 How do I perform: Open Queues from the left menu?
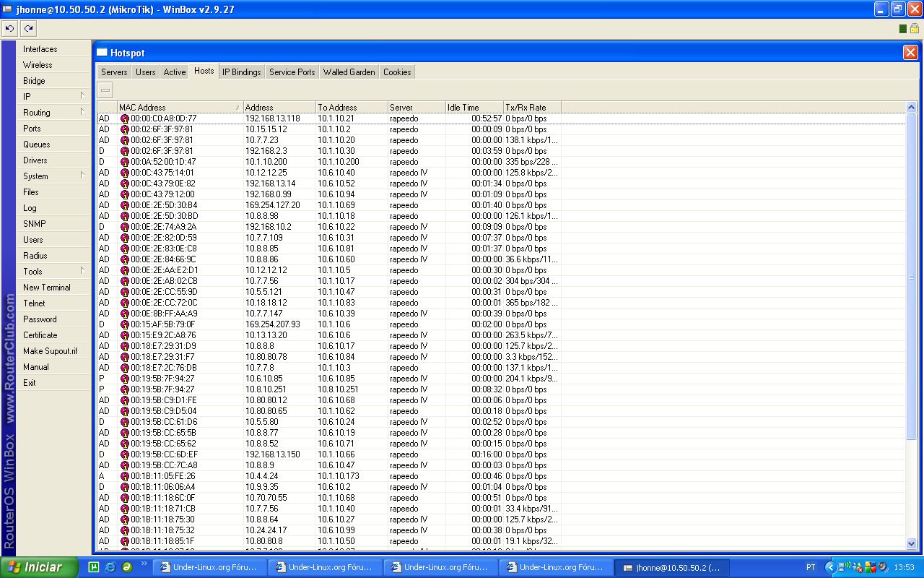54,144
